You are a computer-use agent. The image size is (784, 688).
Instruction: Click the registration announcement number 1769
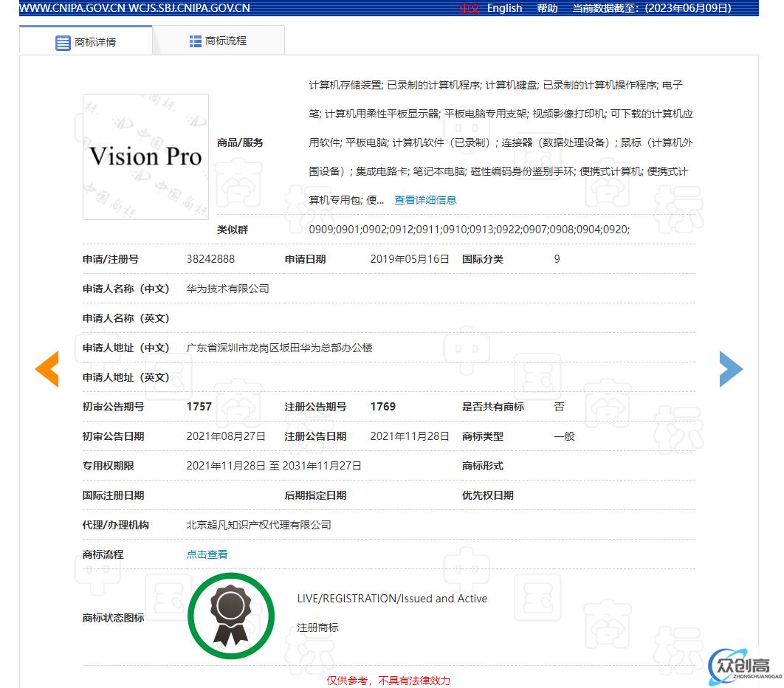383,407
